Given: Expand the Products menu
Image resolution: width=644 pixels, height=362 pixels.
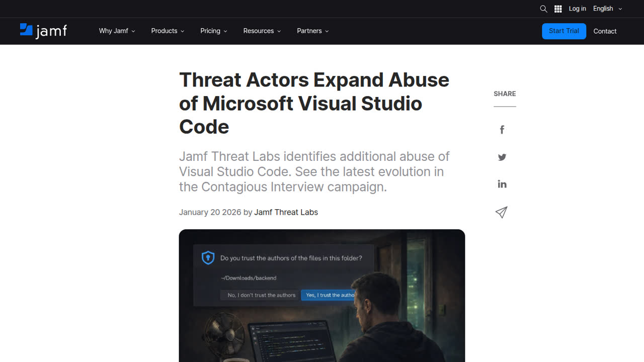Looking at the screenshot, I should point(168,31).
